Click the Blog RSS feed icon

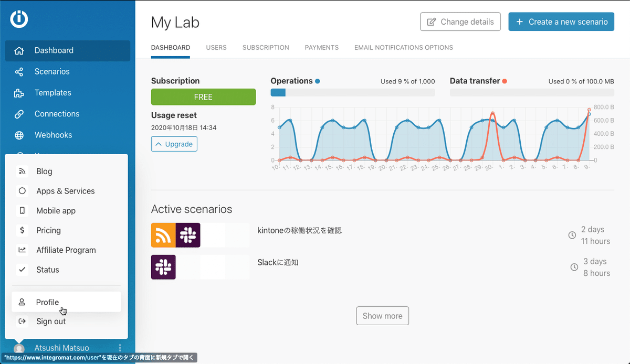pos(22,172)
